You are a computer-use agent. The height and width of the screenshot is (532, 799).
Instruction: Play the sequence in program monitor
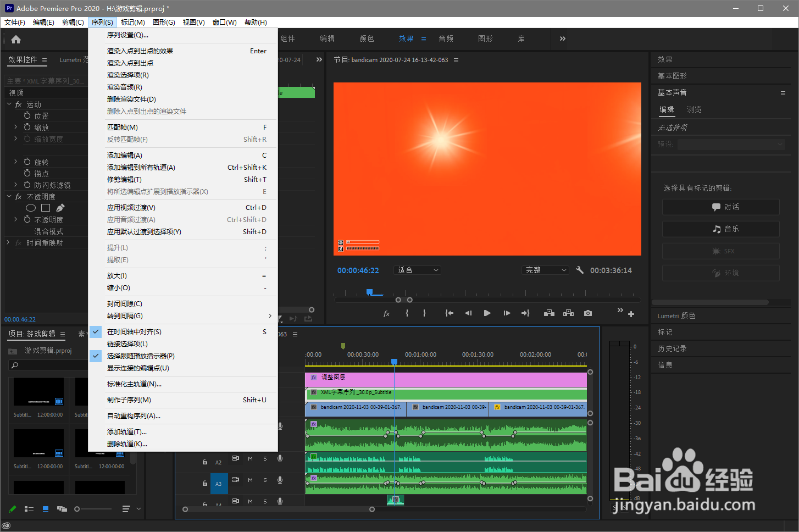[x=487, y=313]
